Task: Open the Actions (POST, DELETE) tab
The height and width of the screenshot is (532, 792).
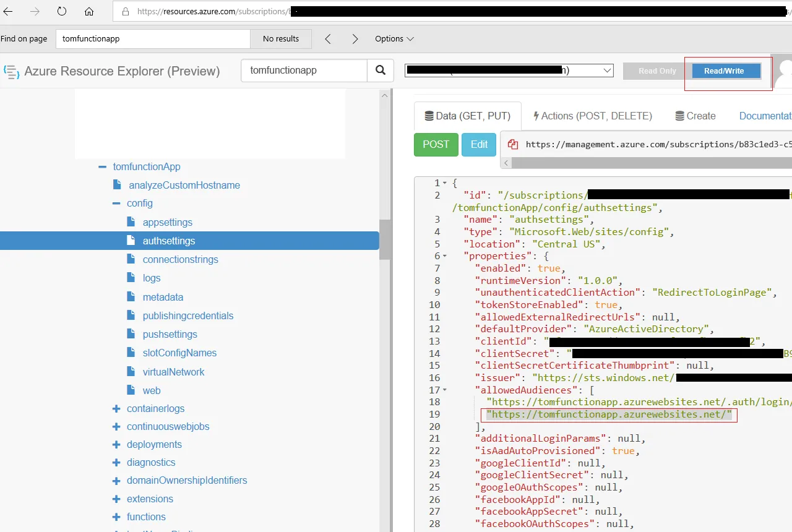Action: pos(592,116)
